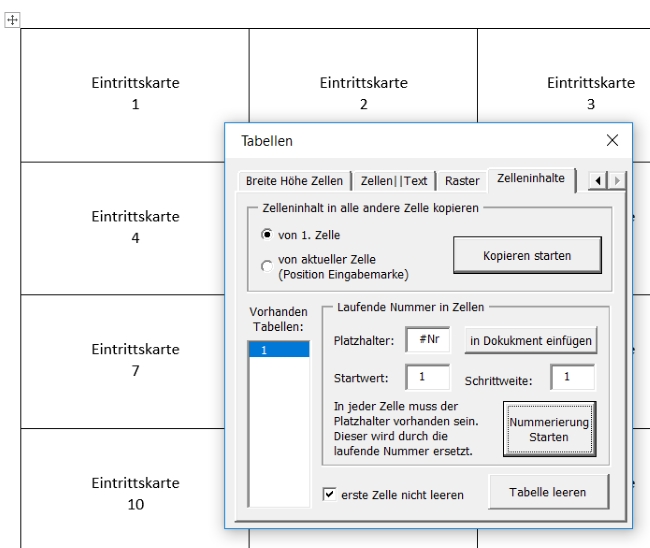
Task: Select the 'von aktueller Zelle' radio button
Action: pos(266,266)
